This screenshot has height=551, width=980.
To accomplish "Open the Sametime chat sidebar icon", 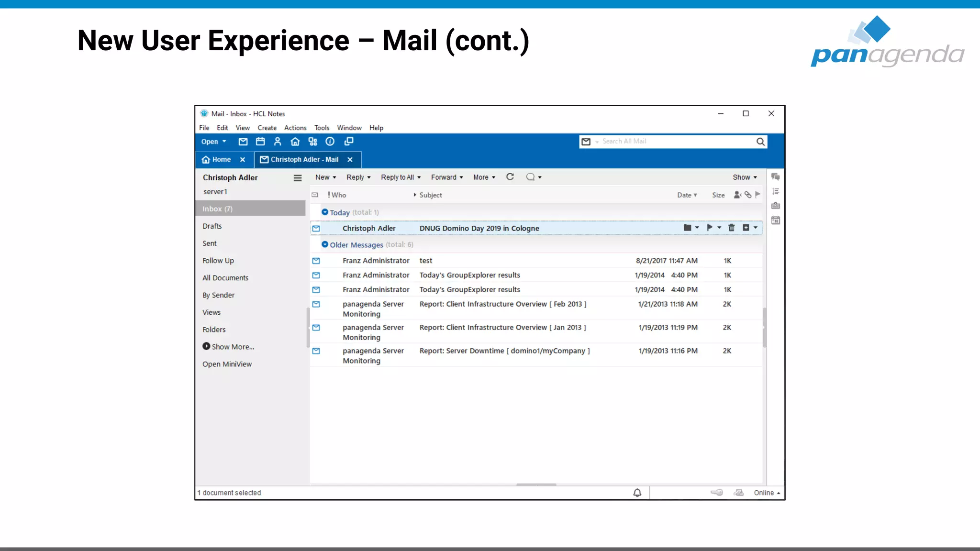I will (776, 177).
